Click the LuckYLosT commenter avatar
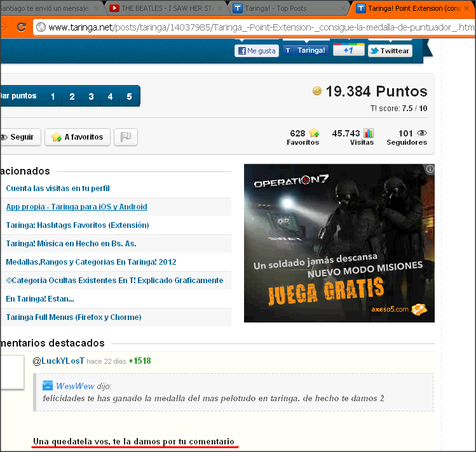This screenshot has height=452, width=476. tap(11, 372)
